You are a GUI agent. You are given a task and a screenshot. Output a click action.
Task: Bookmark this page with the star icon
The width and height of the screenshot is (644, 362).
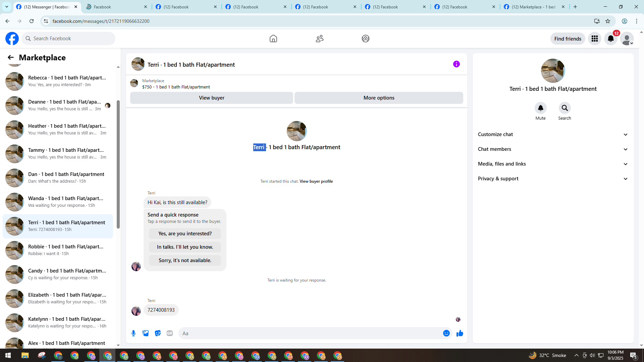click(608, 21)
